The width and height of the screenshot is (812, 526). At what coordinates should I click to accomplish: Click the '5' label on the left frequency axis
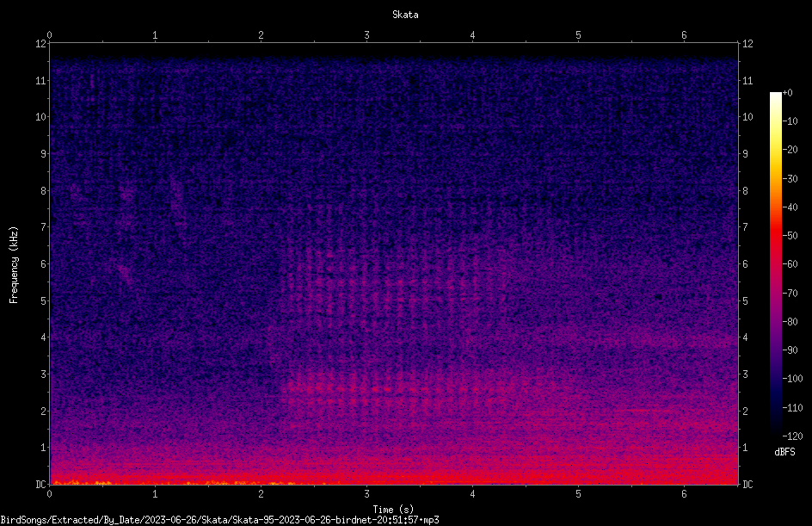coord(44,300)
